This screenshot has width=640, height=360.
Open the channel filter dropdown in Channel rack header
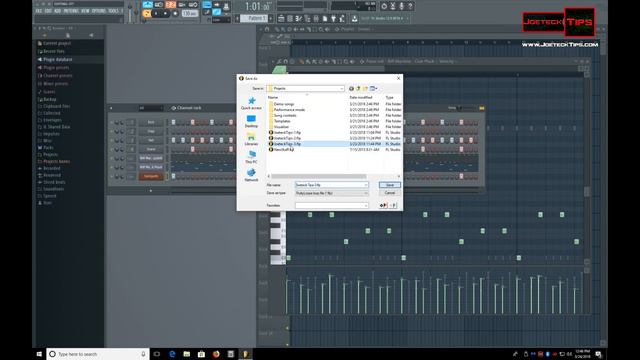coord(151,108)
